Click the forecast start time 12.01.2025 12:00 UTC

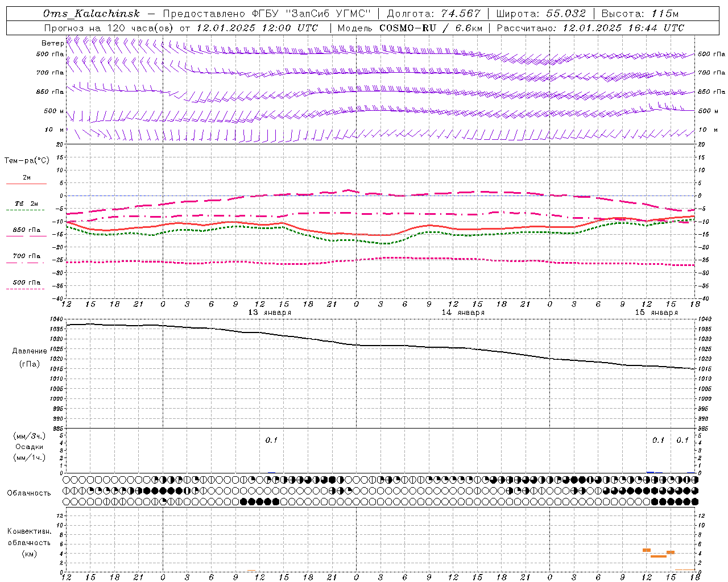[x=257, y=28]
